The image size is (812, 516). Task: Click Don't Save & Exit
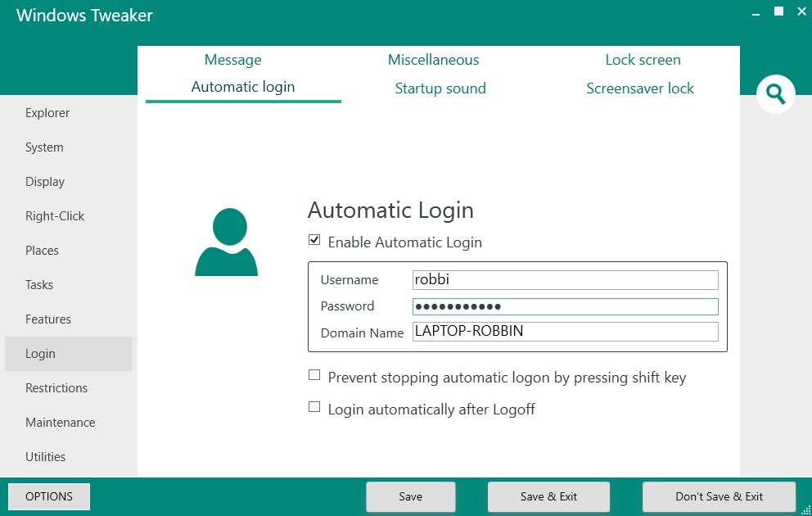pos(719,496)
